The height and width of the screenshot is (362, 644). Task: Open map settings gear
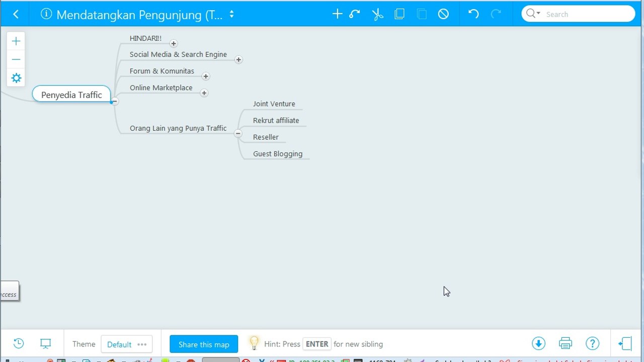click(x=16, y=78)
